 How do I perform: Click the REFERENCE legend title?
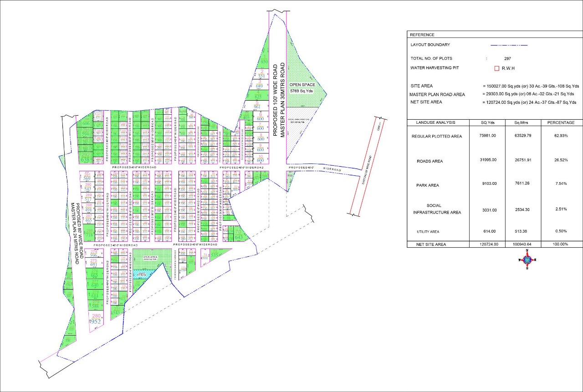(x=422, y=35)
